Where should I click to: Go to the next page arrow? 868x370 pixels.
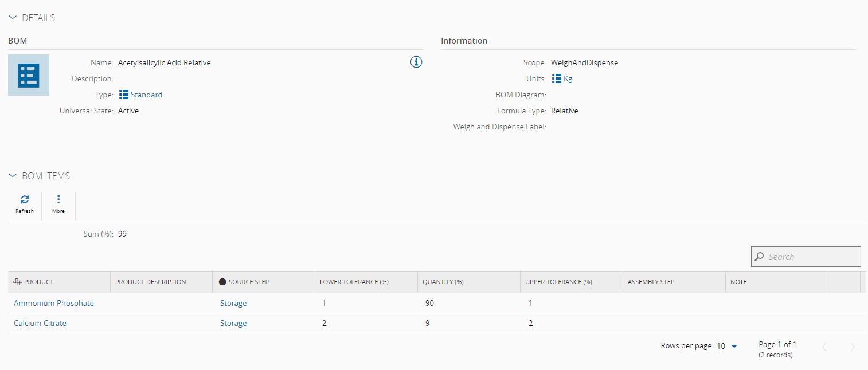click(x=853, y=347)
